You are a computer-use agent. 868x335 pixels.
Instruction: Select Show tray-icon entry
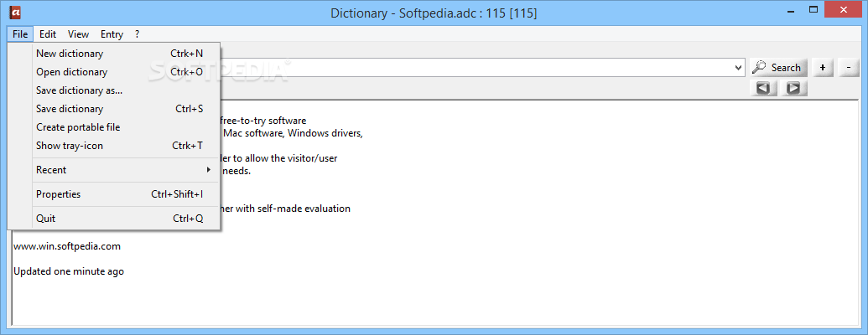coord(114,146)
